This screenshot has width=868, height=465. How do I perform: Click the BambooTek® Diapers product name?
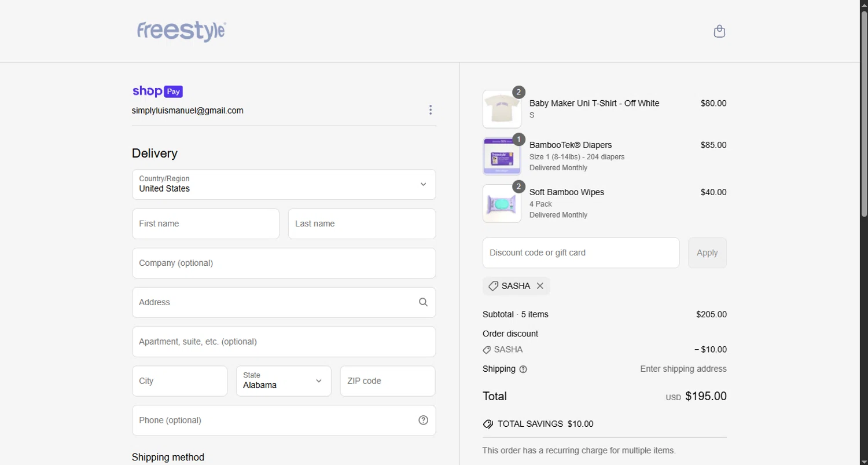pos(571,145)
